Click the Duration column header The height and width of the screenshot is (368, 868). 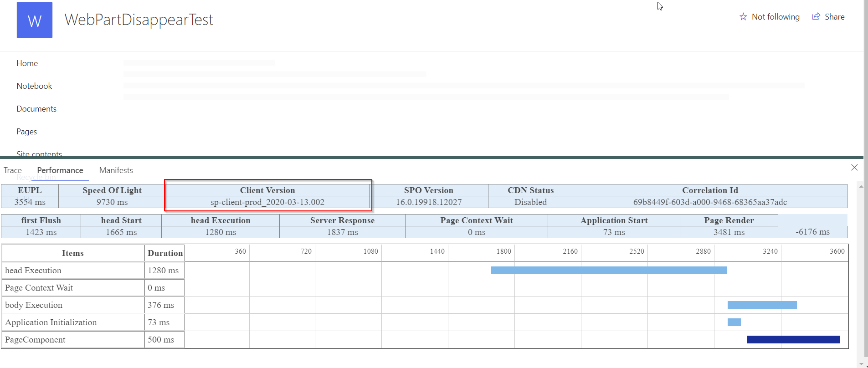click(x=165, y=253)
